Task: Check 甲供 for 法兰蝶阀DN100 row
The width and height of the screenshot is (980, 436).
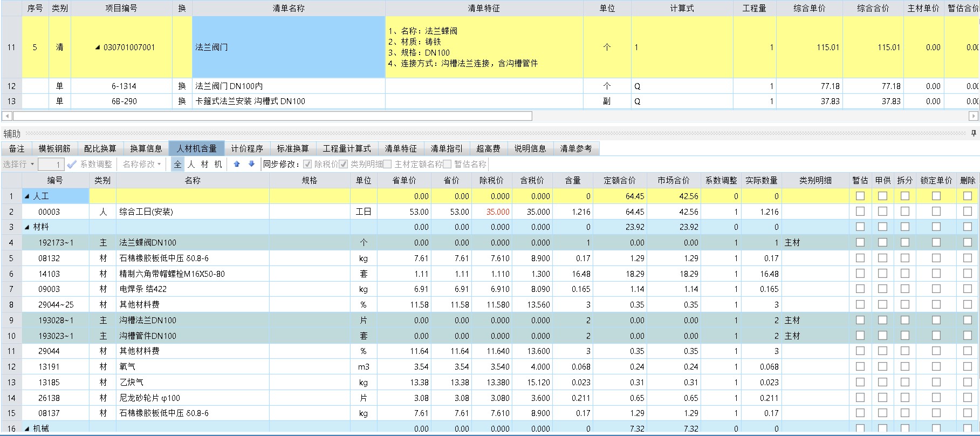Action: tap(882, 242)
